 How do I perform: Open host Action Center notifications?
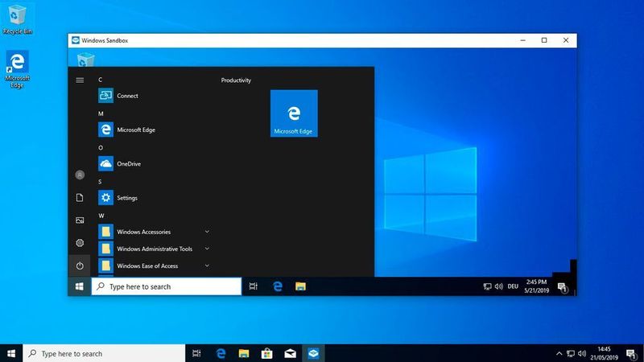tap(632, 354)
